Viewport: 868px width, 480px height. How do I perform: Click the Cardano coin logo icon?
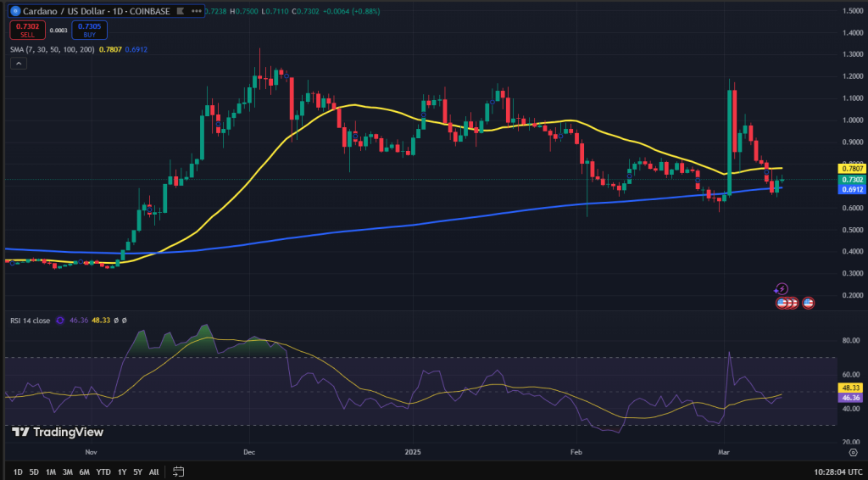[15, 10]
